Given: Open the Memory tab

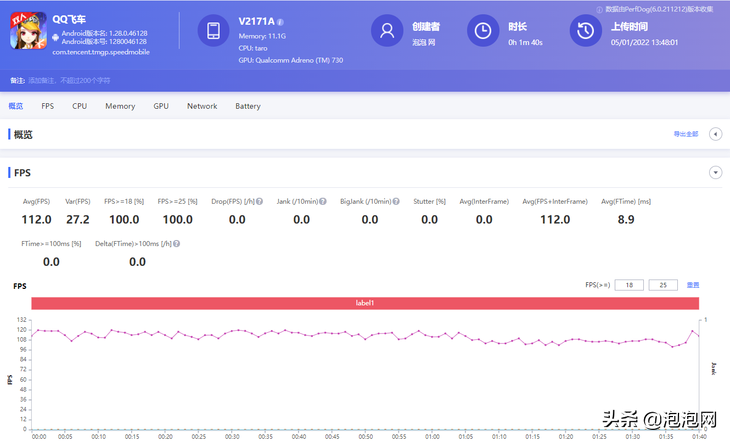Looking at the screenshot, I should pos(120,106).
